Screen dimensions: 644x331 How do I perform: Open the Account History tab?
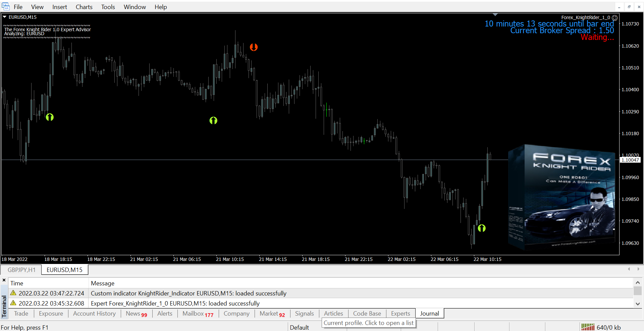tap(95, 314)
